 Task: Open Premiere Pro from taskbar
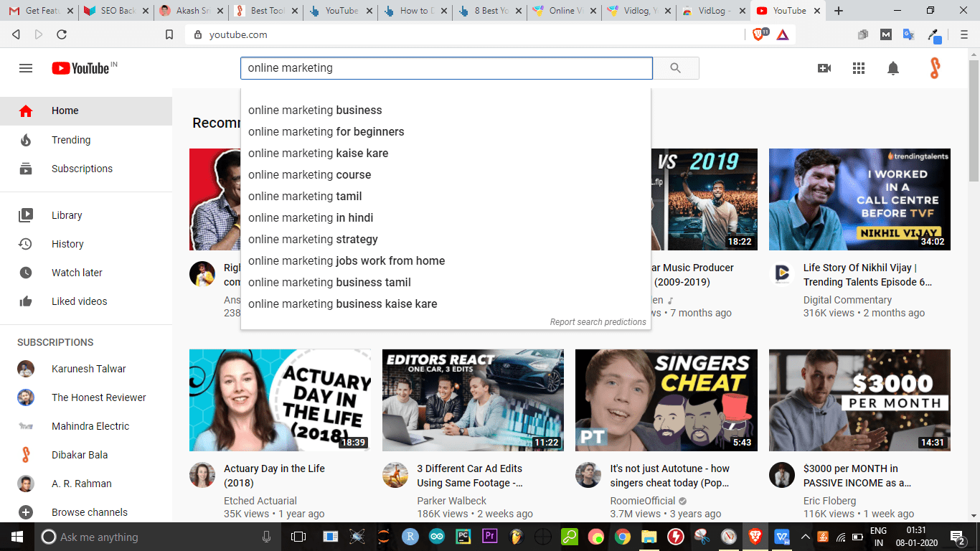click(490, 537)
